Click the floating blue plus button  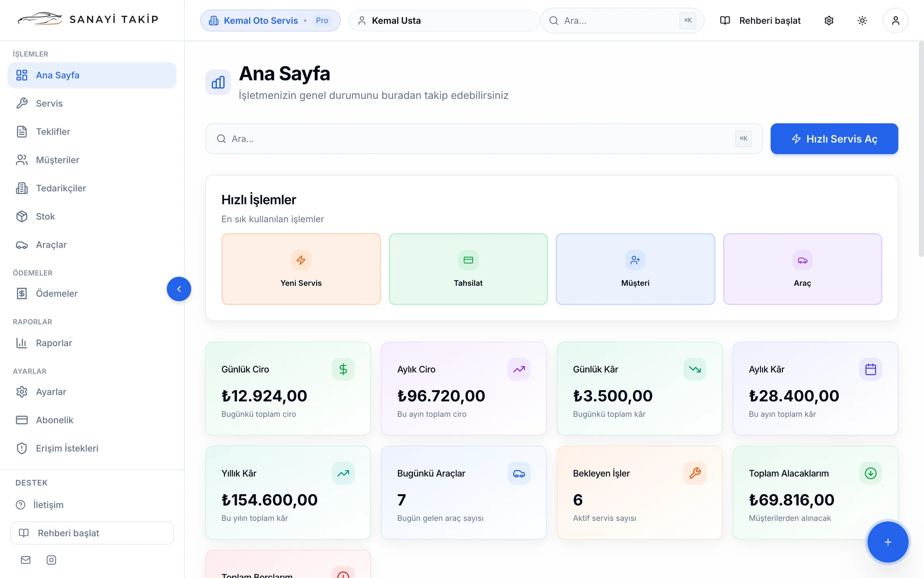pyautogui.click(x=888, y=542)
